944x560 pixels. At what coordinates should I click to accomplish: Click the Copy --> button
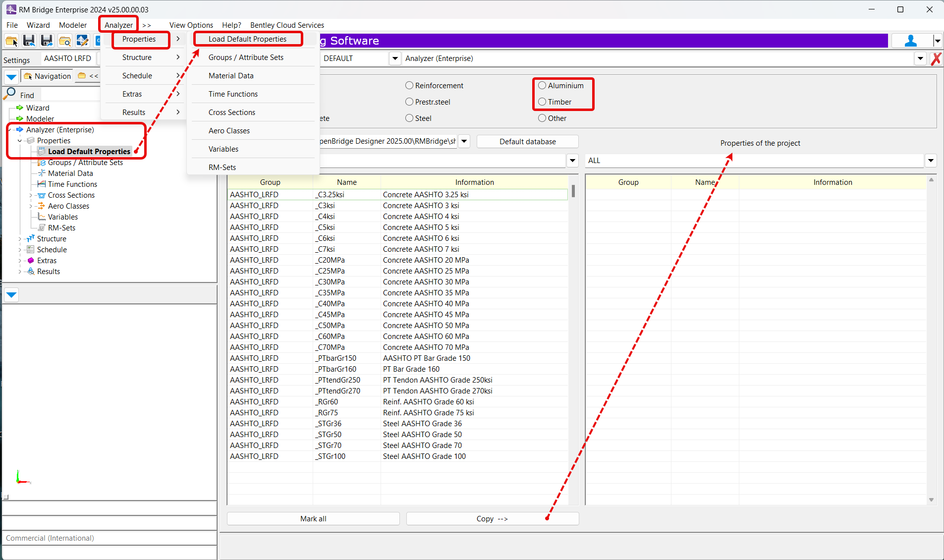point(493,518)
